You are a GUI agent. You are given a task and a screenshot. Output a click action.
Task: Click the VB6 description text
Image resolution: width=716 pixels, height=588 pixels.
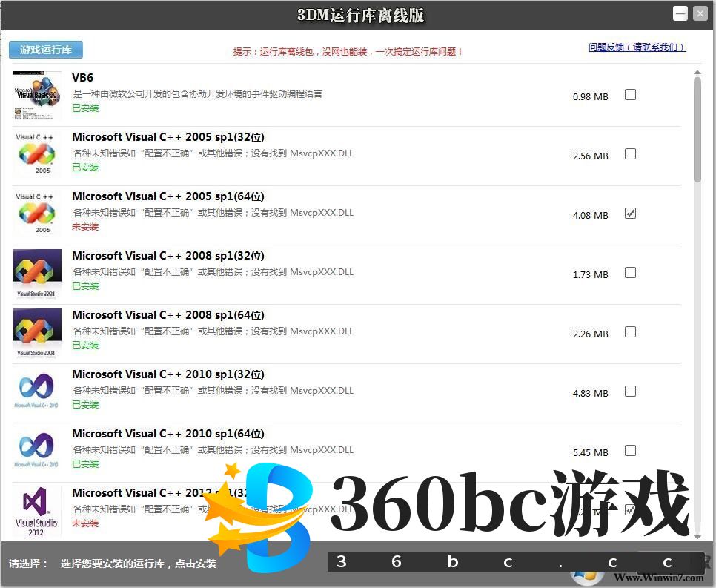198,93
